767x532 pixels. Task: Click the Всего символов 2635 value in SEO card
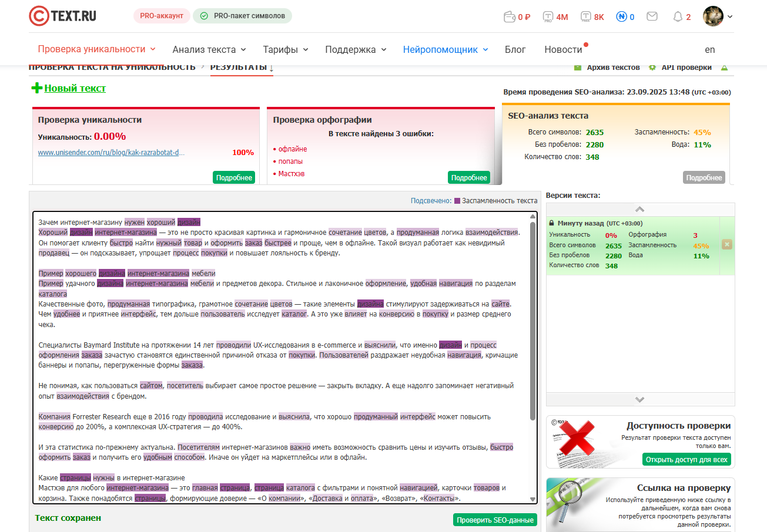pos(595,133)
